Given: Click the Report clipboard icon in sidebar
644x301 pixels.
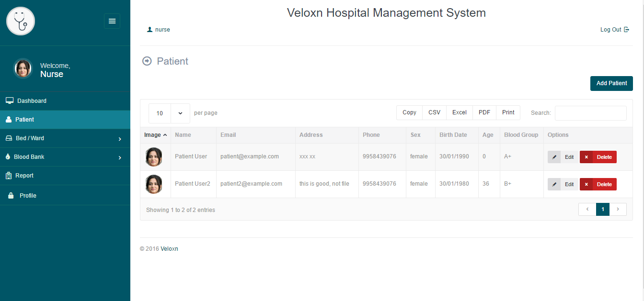Looking at the screenshot, I should [9, 176].
